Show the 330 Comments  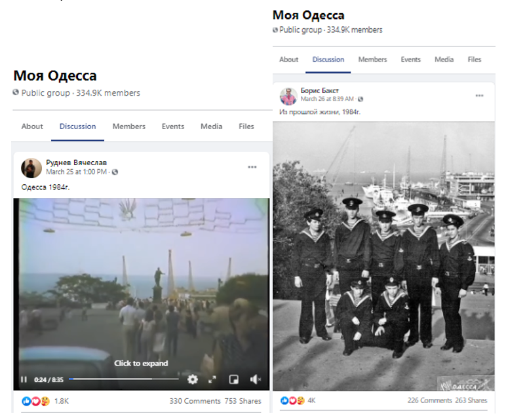click(195, 401)
